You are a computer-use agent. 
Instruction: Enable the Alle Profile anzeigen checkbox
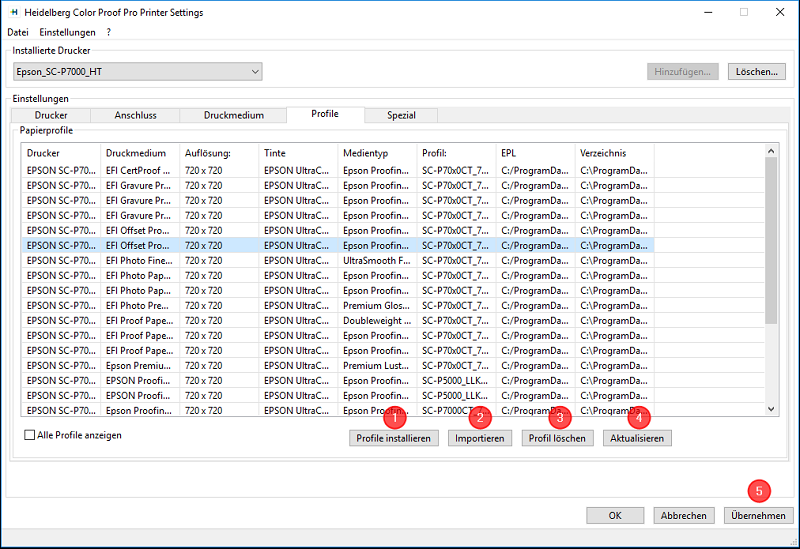tap(30, 435)
